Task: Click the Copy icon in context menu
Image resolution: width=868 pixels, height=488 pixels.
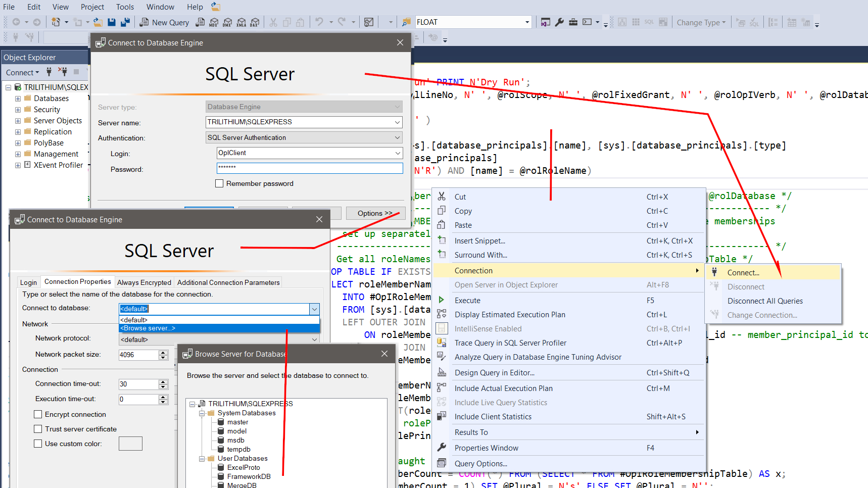Action: tap(442, 211)
